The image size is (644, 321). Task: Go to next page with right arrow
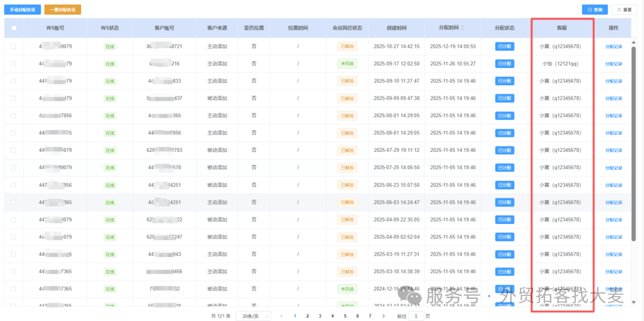[x=383, y=316]
